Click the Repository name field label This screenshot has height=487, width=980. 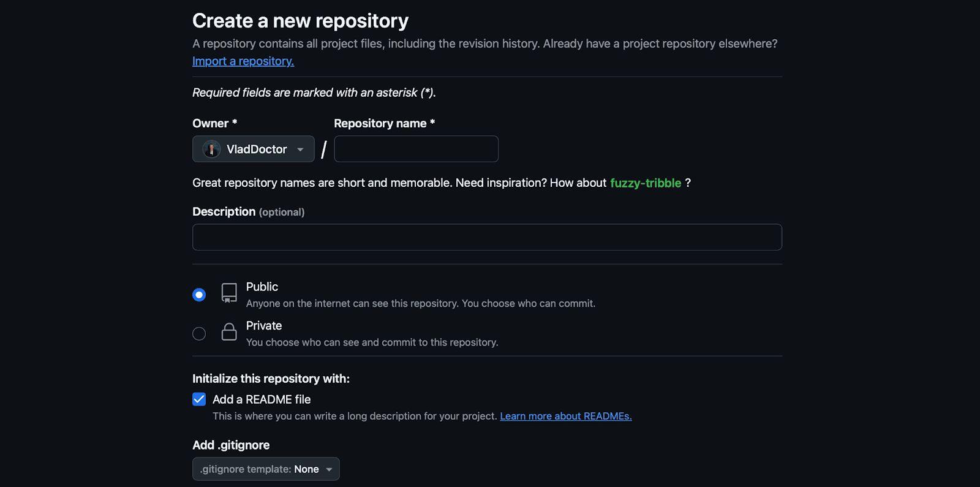(x=384, y=123)
